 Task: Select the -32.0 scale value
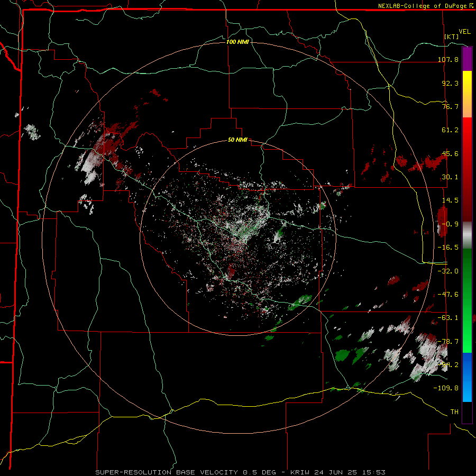click(448, 271)
